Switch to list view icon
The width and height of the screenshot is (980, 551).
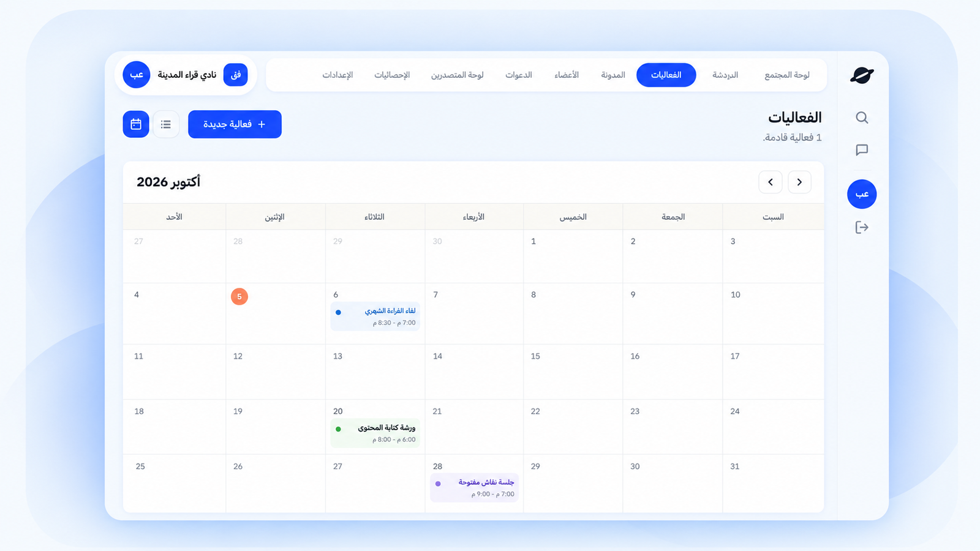point(166,124)
